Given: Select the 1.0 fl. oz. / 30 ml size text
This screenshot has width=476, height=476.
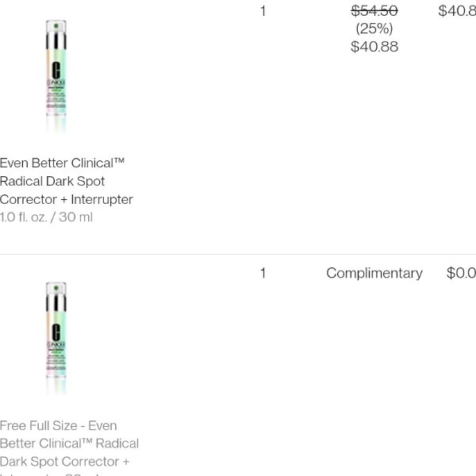Looking at the screenshot, I should pyautogui.click(x=46, y=217).
